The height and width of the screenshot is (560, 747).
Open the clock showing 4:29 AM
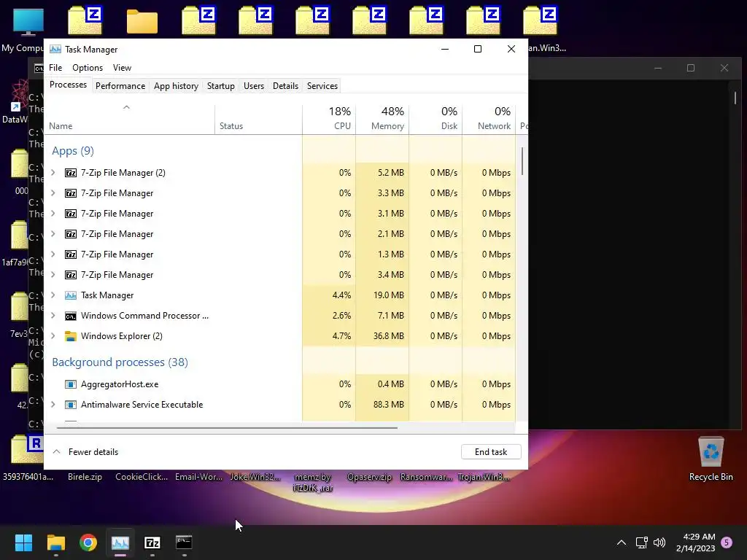(695, 542)
